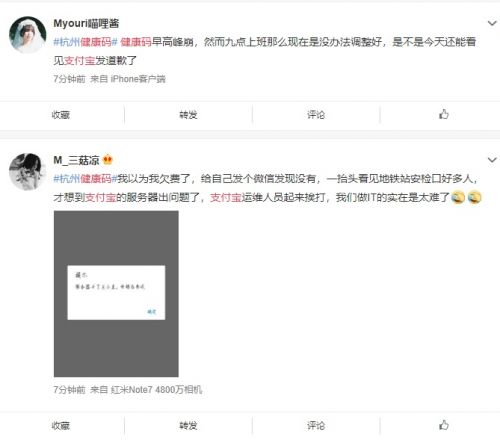Click 红米Note7 4800万相机 source link
This screenshot has height=440, width=500.
coord(156,389)
